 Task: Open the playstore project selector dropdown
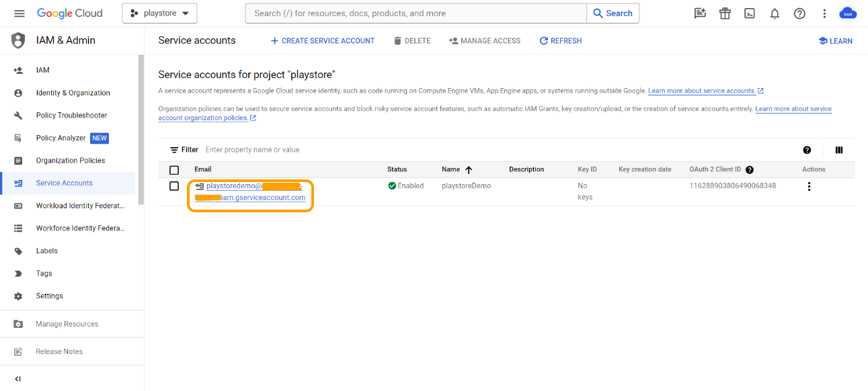159,13
